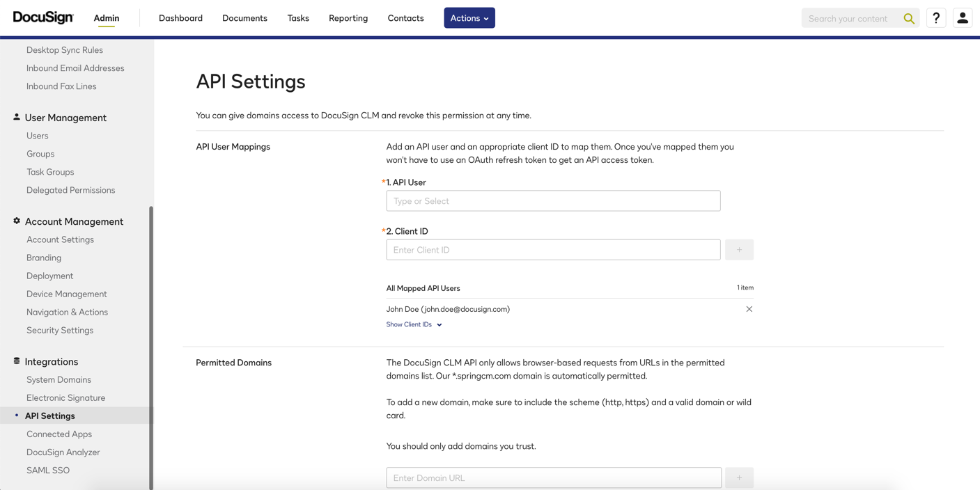The height and width of the screenshot is (490, 980).
Task: Switch to the Admin tab
Action: (107, 18)
